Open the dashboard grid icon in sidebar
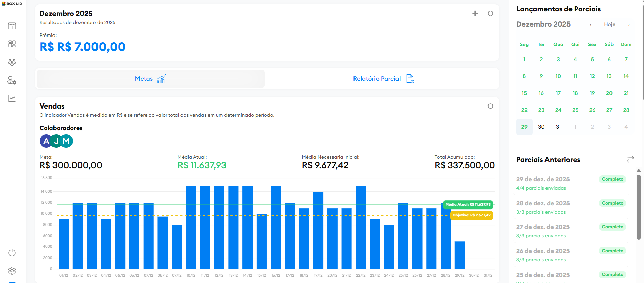 12,44
